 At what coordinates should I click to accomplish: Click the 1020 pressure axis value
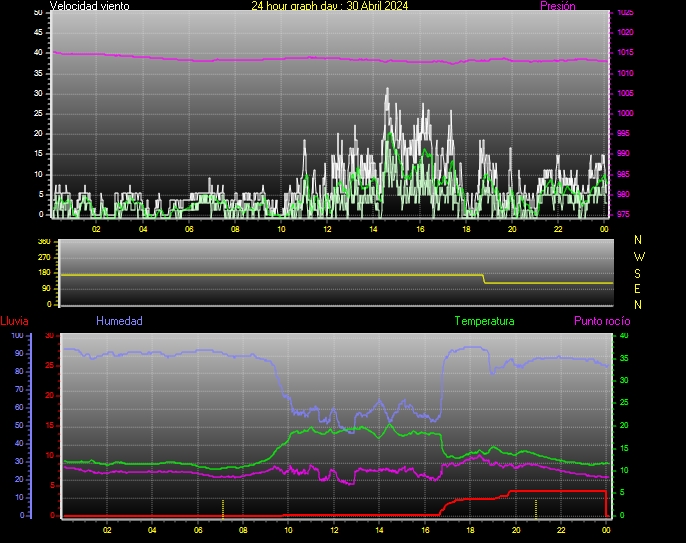click(625, 32)
